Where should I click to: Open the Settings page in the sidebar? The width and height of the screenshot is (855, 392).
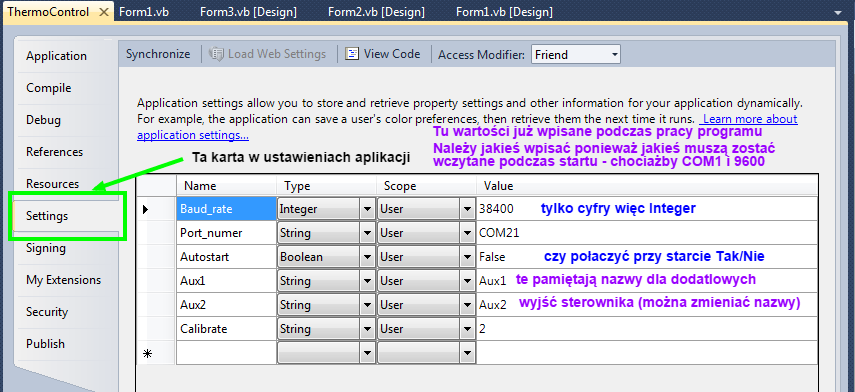pyautogui.click(x=47, y=216)
